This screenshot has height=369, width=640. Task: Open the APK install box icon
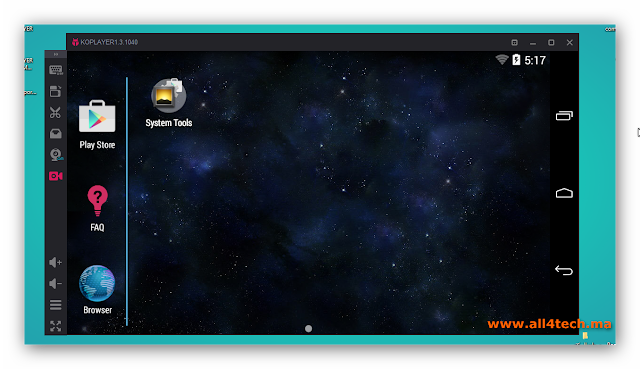pos(56,133)
